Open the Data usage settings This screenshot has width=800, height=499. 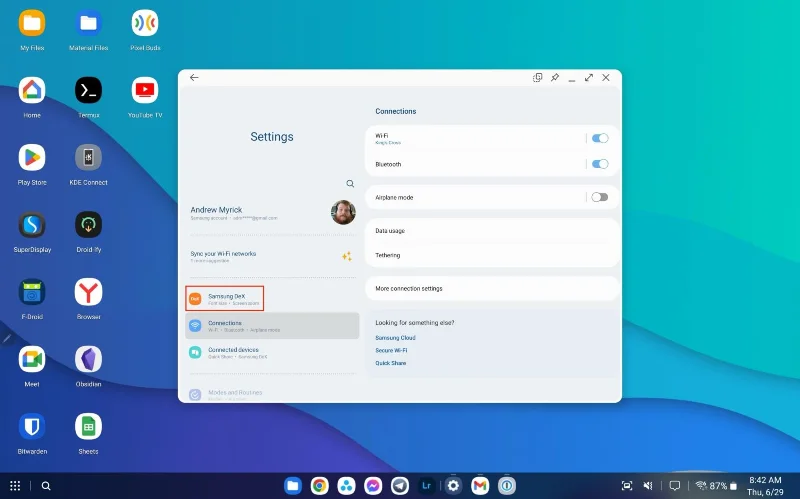pos(492,231)
